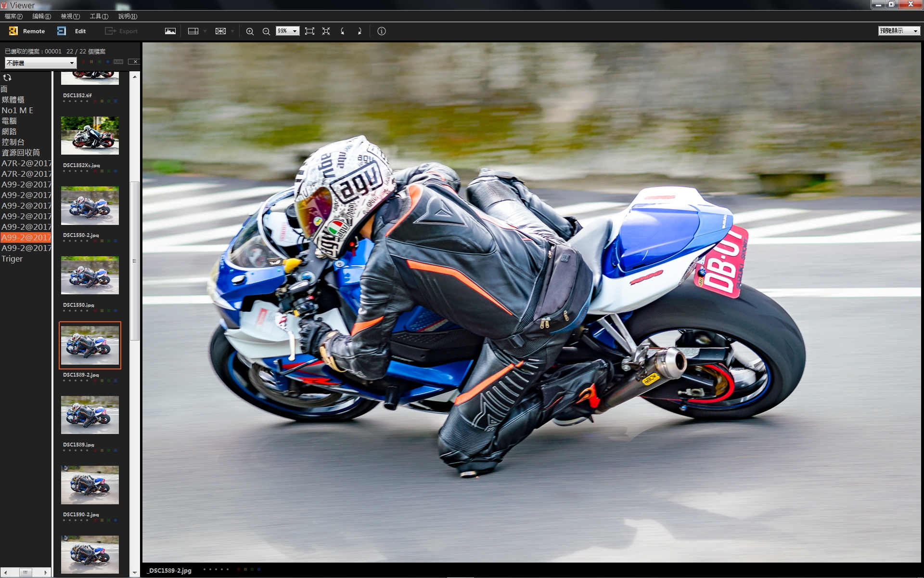The image size is (924, 578).
Task: Click the DSC1589-2.jpg file name
Action: (x=81, y=375)
